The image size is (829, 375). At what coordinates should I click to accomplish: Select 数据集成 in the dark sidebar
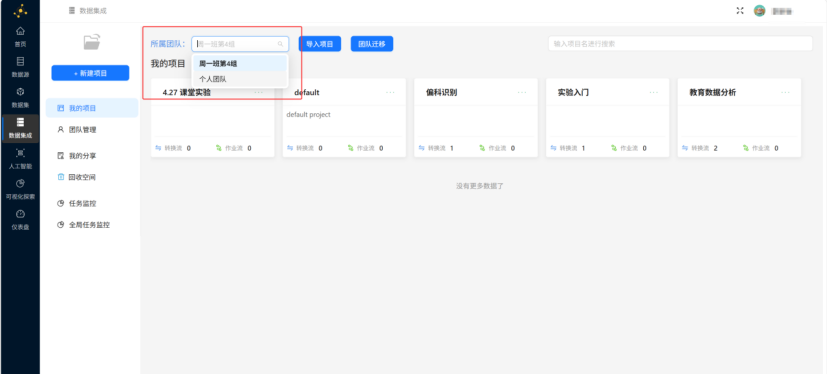(x=20, y=128)
